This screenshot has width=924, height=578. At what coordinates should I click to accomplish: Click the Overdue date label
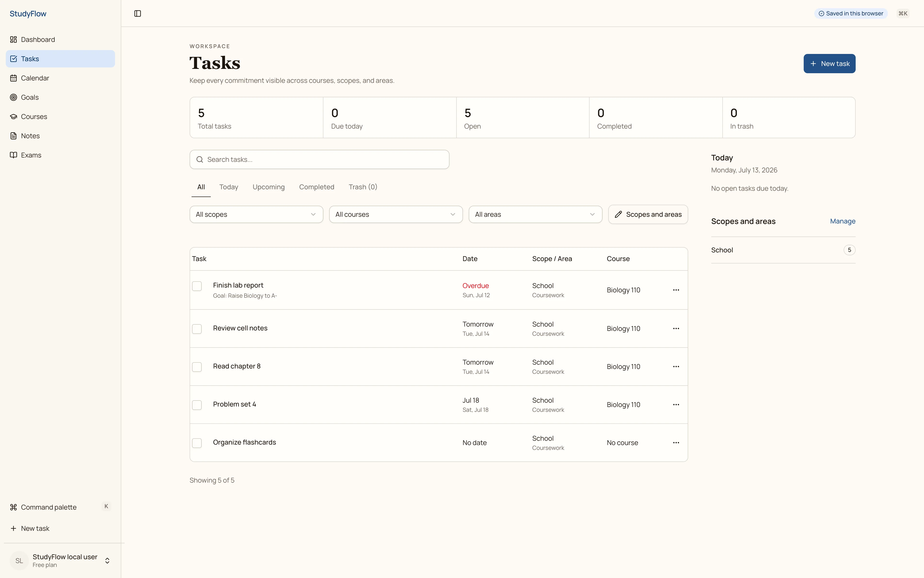click(x=475, y=286)
